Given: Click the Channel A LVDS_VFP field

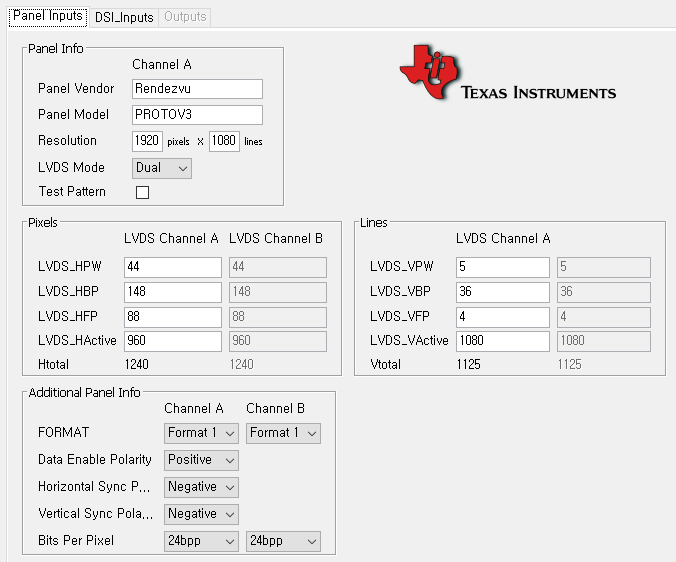Looking at the screenshot, I should point(503,317).
